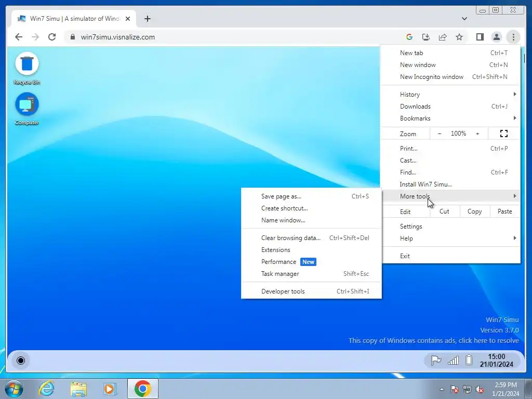The image size is (532, 399).
Task: Enter fullscreen via zoom row icon
Action: (504, 134)
